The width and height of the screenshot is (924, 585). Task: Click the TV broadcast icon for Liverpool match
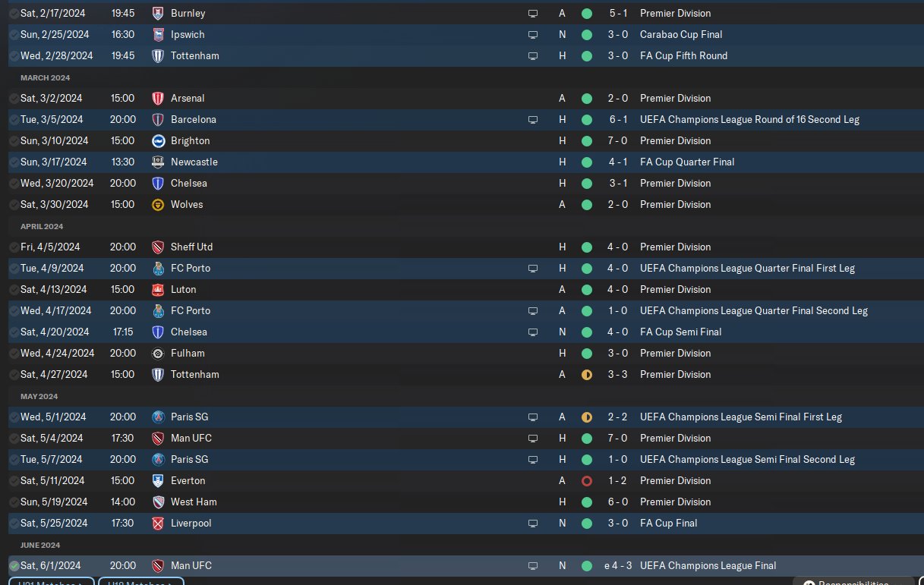[533, 523]
